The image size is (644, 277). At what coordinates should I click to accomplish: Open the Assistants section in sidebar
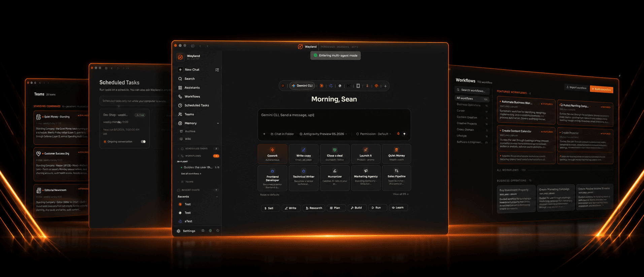(x=192, y=88)
